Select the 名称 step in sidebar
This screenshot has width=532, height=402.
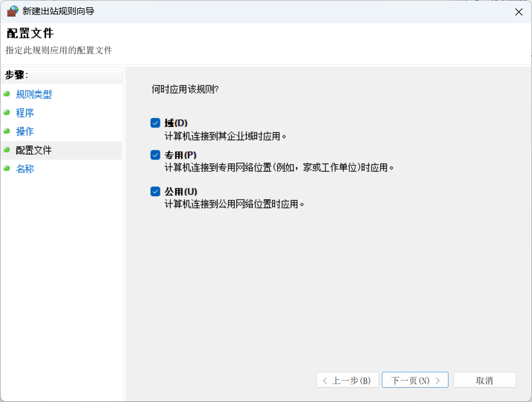(26, 169)
